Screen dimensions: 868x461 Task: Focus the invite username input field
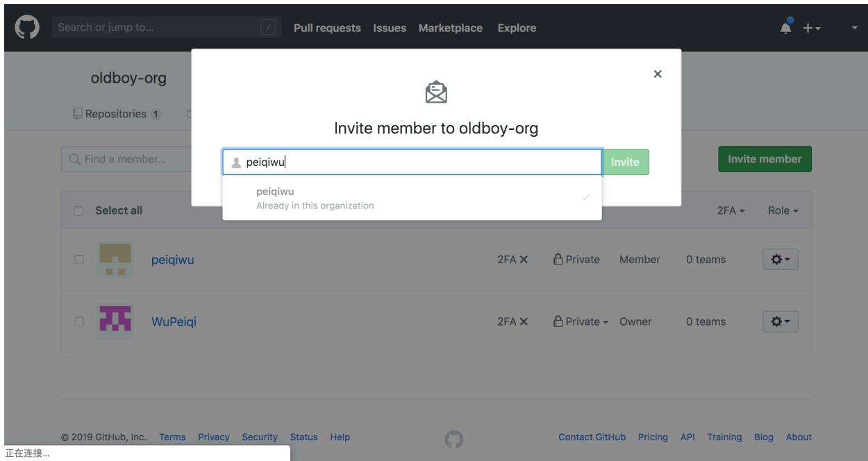pyautogui.click(x=412, y=162)
